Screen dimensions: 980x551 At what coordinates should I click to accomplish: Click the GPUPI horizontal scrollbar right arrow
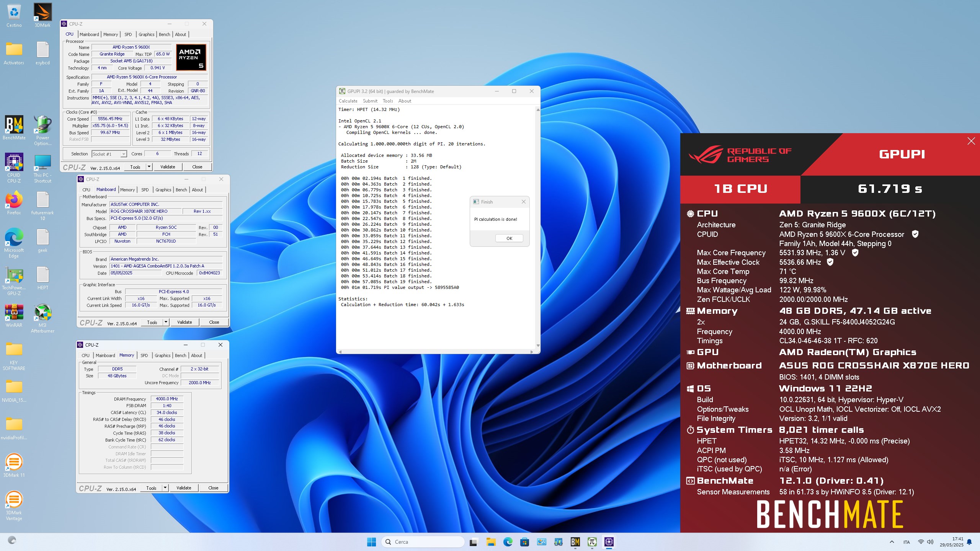point(531,352)
